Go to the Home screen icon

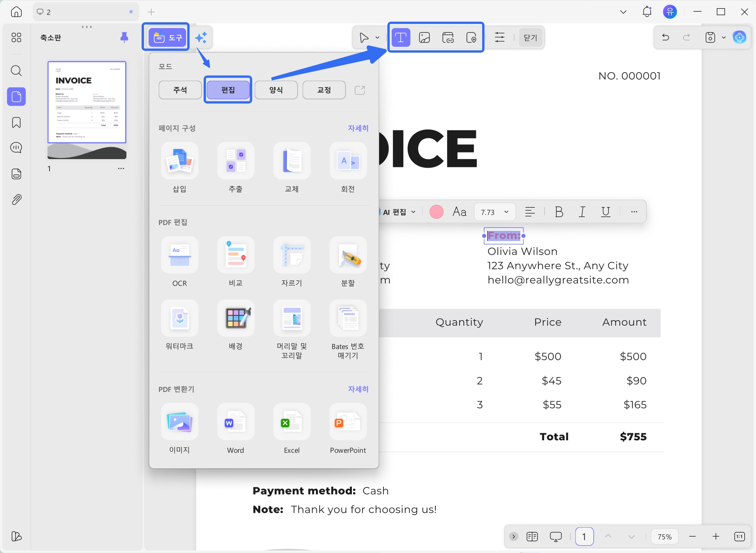click(x=16, y=12)
